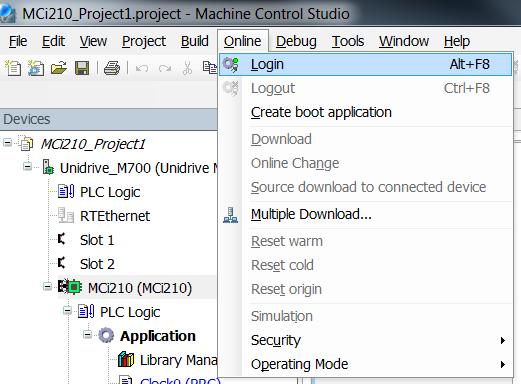
Task: Choose Logout in the Online menu
Action: (x=365, y=88)
